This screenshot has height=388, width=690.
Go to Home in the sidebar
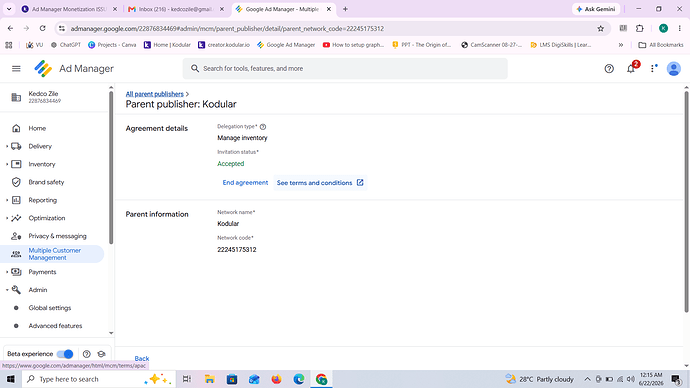(x=37, y=128)
